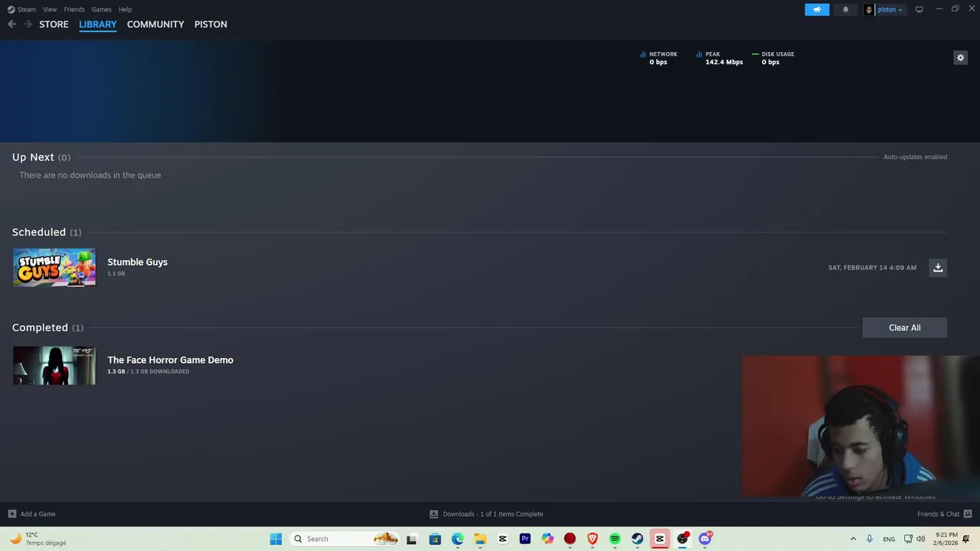Open the COMMUNITY tab

point(155,24)
